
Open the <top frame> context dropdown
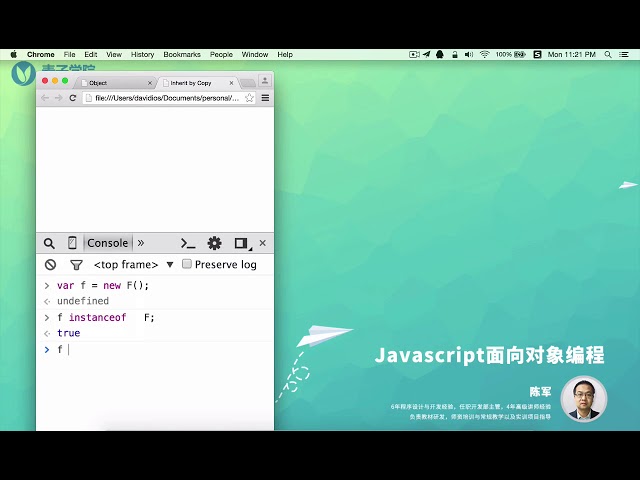133,264
